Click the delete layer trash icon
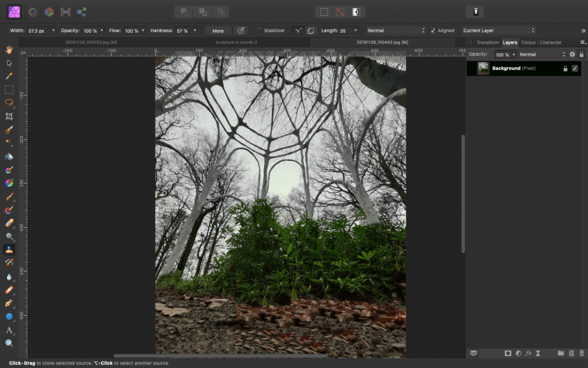588x368 pixels. [582, 353]
